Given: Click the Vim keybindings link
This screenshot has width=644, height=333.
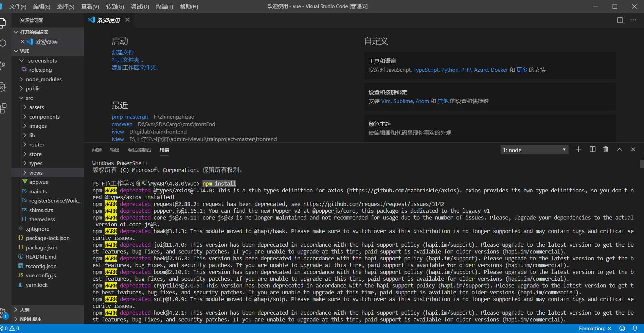Looking at the screenshot, I should pyautogui.click(x=386, y=101).
